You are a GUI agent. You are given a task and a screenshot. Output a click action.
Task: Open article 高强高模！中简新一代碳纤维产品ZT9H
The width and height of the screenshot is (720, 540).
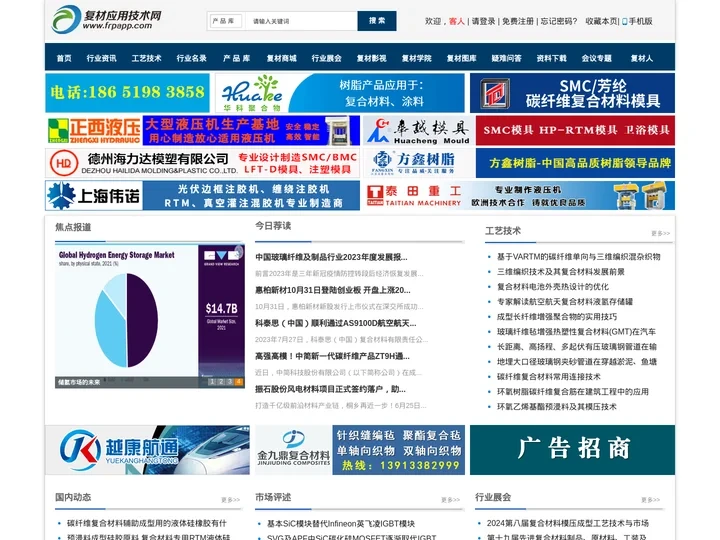pos(332,356)
